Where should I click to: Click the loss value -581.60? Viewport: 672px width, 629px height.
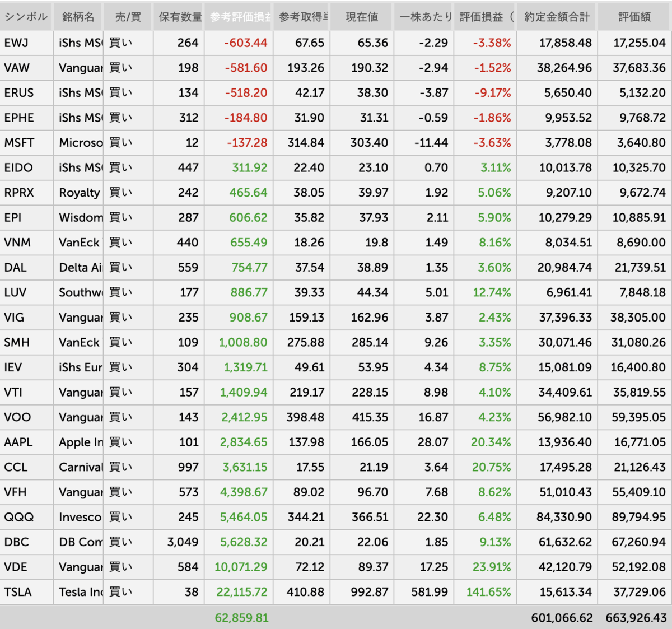[246, 68]
